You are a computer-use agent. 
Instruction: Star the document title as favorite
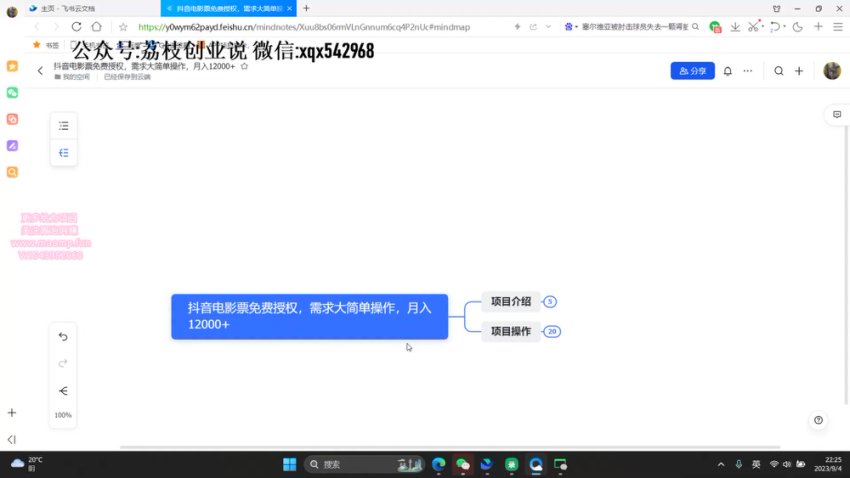[x=244, y=66]
